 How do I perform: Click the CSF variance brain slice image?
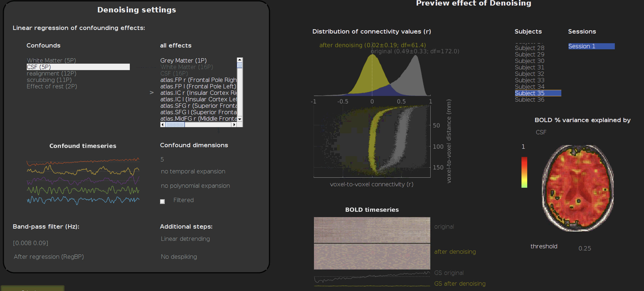pyautogui.click(x=578, y=188)
